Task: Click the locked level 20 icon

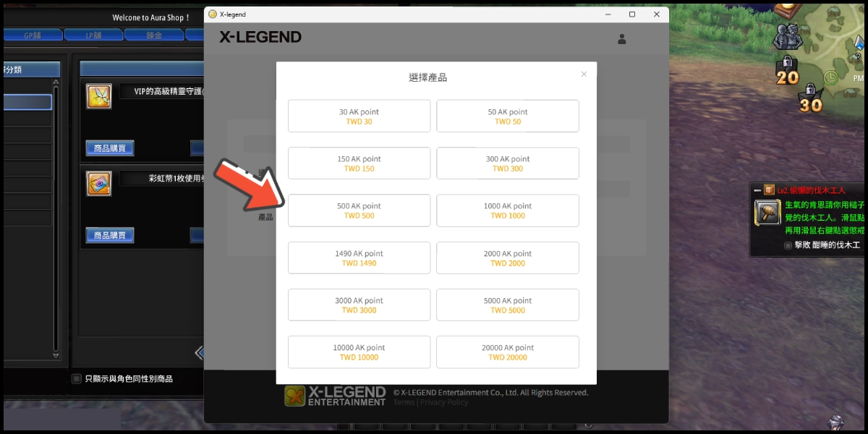Action: click(x=787, y=71)
